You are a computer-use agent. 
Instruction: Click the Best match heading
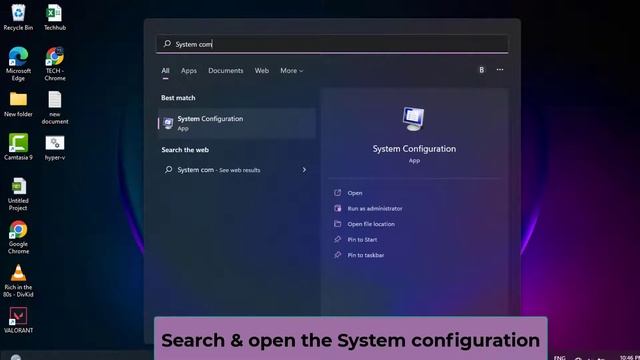(x=178, y=98)
